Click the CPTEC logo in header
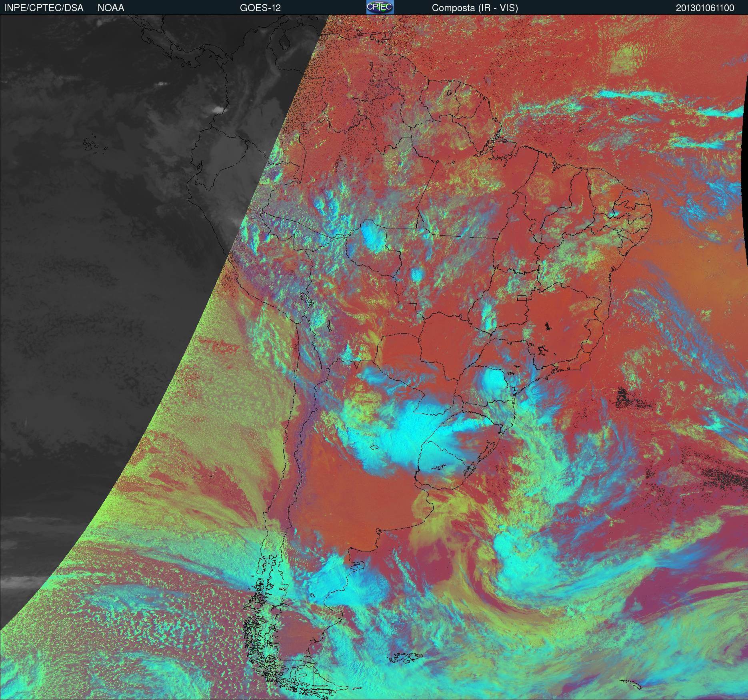 [380, 7]
